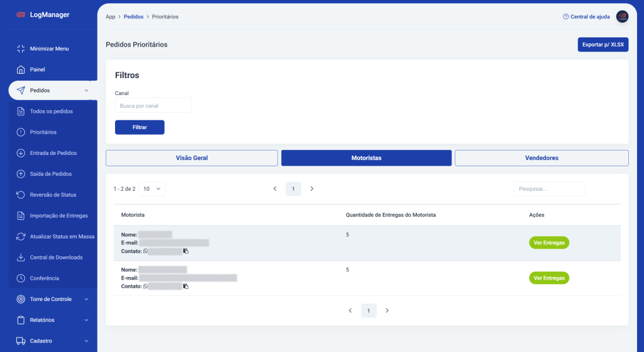Click the Entrada de Pedidos arrow icon

pyautogui.click(x=20, y=153)
